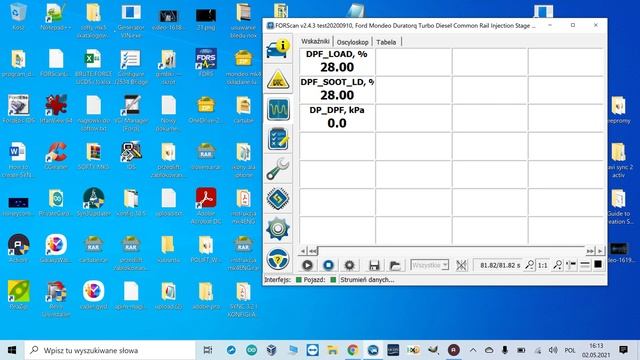Click the double horizontal lines toolbar icon
The height and width of the screenshot is (360, 640).
coord(585,265)
